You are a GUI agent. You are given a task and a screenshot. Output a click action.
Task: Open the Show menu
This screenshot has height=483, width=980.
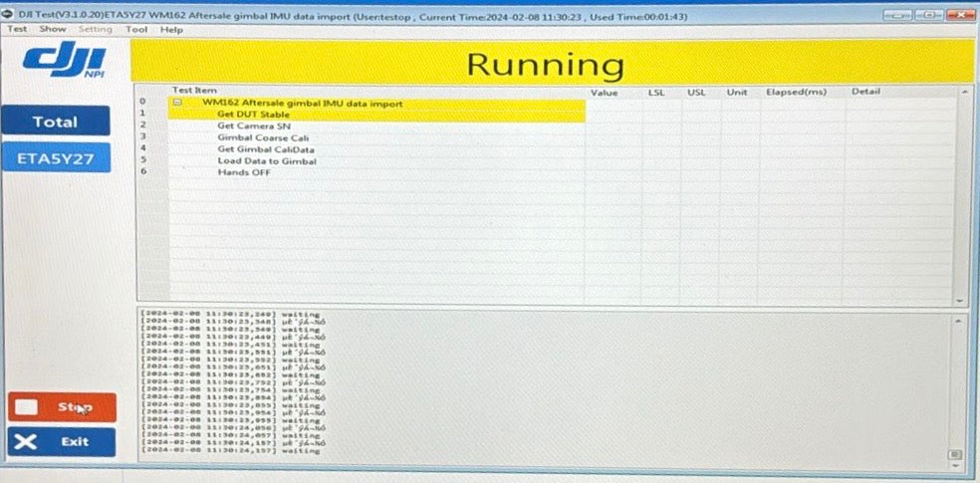coord(52,30)
